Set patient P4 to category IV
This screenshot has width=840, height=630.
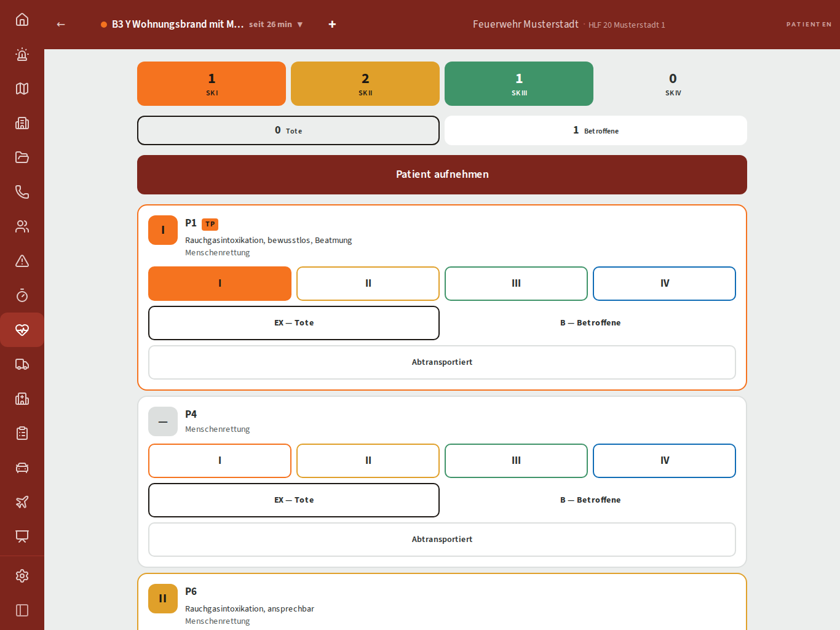point(664,461)
